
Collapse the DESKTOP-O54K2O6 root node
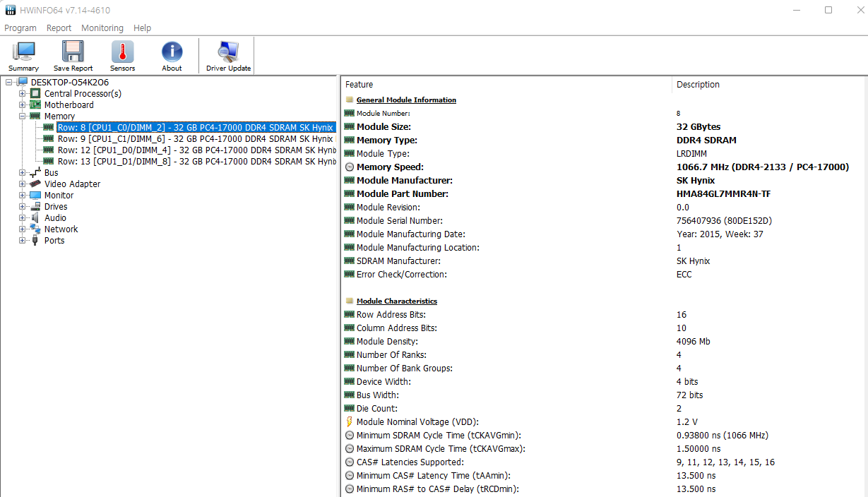click(x=9, y=83)
